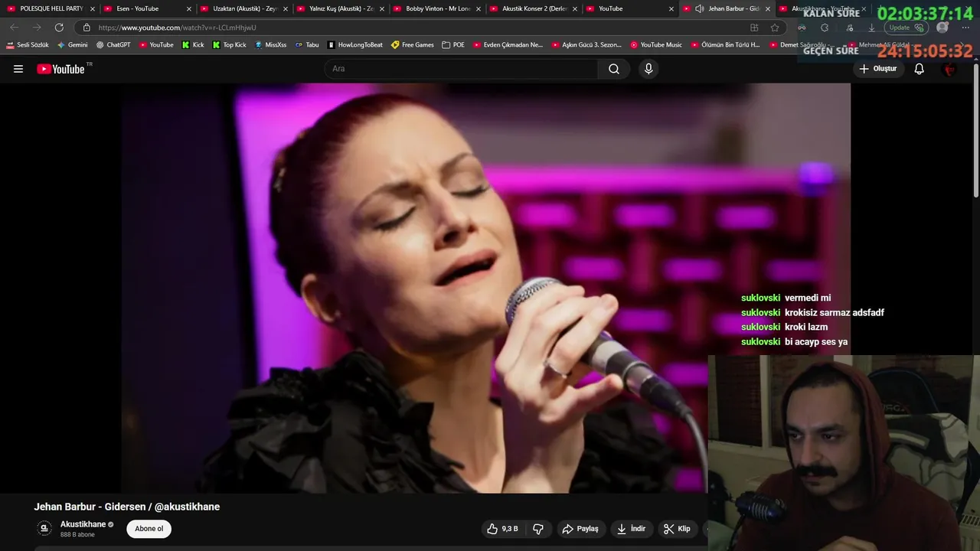Open Gemini bookmark

click(x=73, y=45)
